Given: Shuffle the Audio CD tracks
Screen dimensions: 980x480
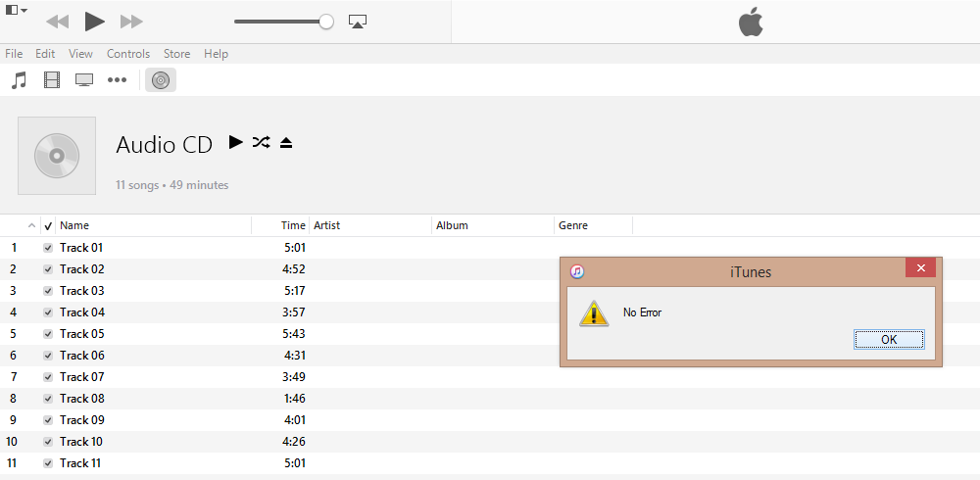Looking at the screenshot, I should (262, 142).
